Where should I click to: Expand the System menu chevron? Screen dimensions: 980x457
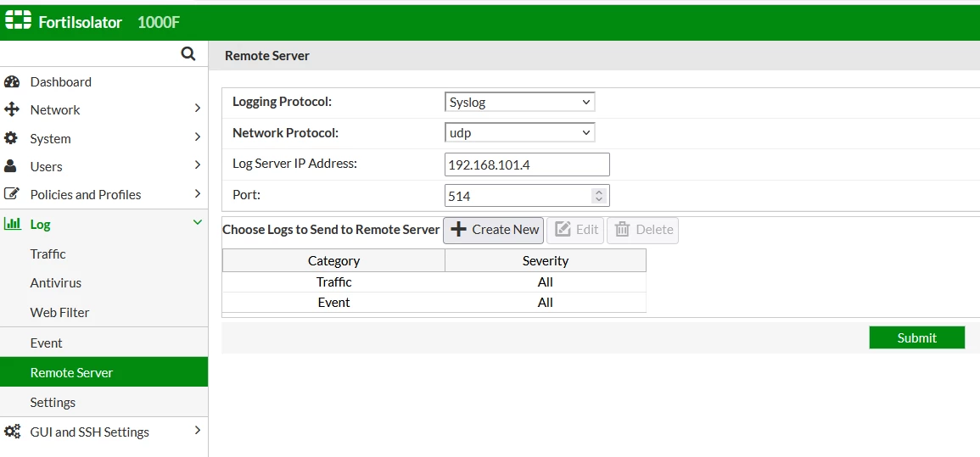(198, 137)
